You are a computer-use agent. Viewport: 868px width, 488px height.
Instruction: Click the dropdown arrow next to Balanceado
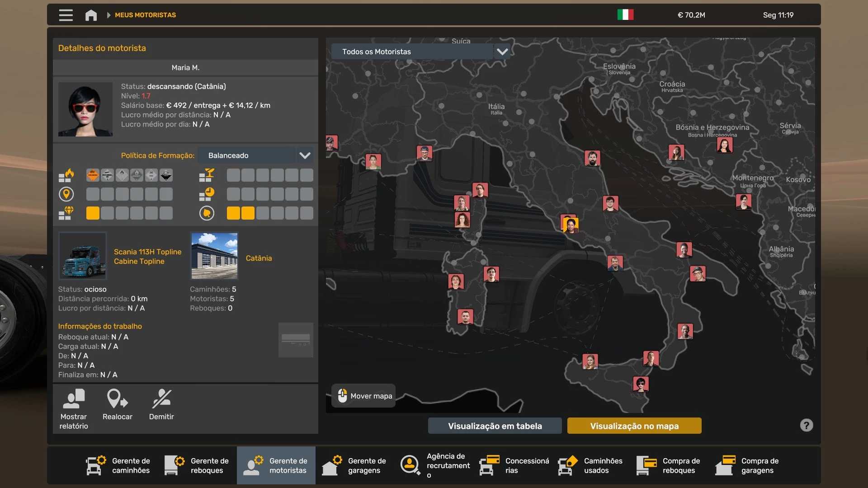[305, 155]
